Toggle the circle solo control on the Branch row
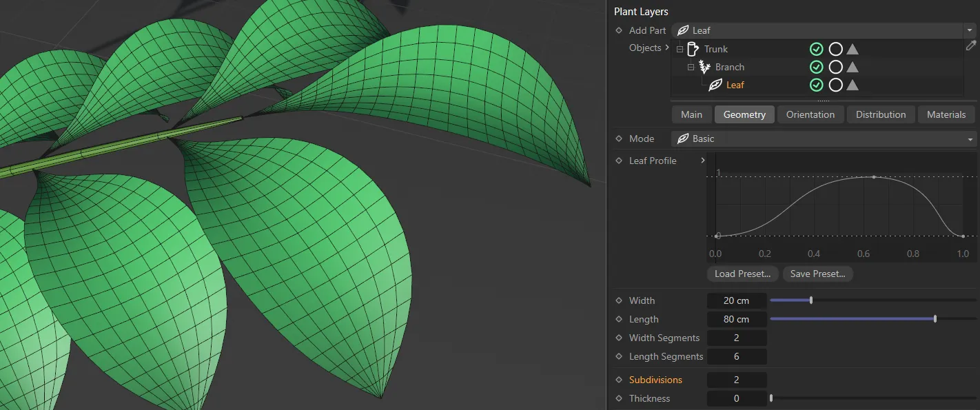The image size is (980, 410). tap(834, 67)
